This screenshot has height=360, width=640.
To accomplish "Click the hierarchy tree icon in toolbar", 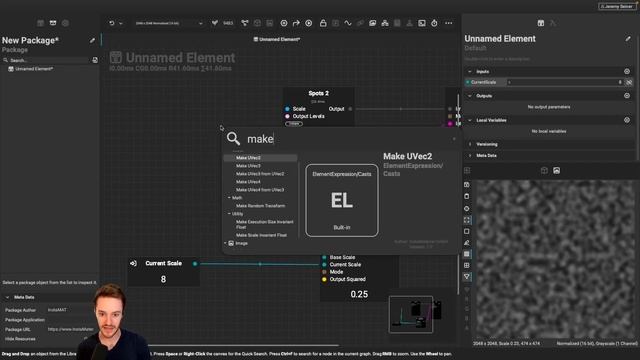I will coord(384,23).
